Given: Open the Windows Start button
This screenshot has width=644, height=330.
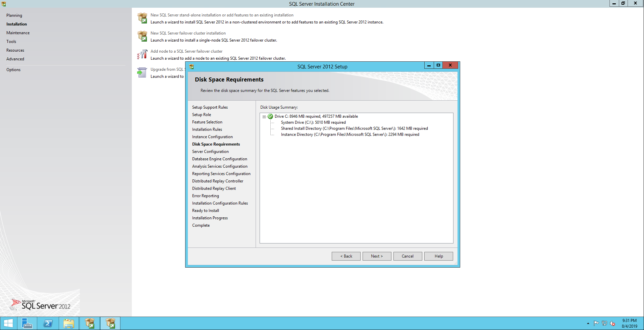Looking at the screenshot, I should tap(8, 323).
